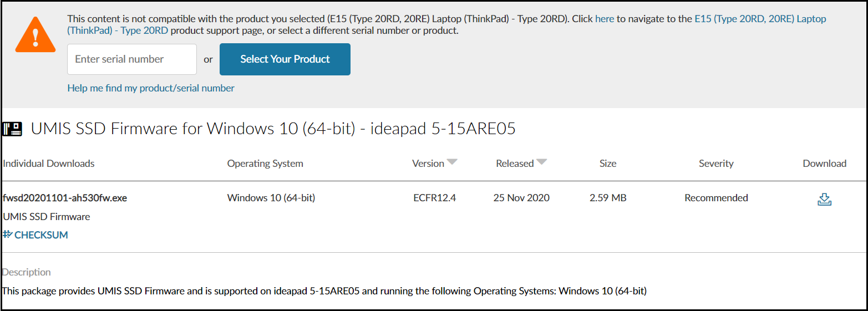Click the Download column header
The width and height of the screenshot is (868, 311).
coord(824,164)
